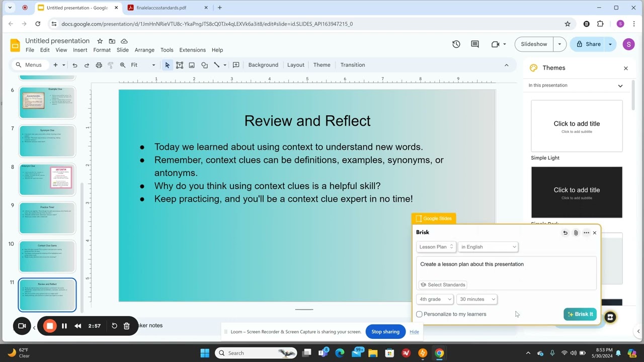This screenshot has width=644, height=362.
Task: Apply the Simple Dark theme
Action: pyautogui.click(x=577, y=193)
